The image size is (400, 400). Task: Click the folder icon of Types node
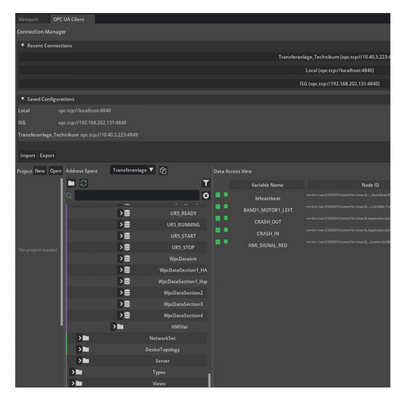pos(79,372)
